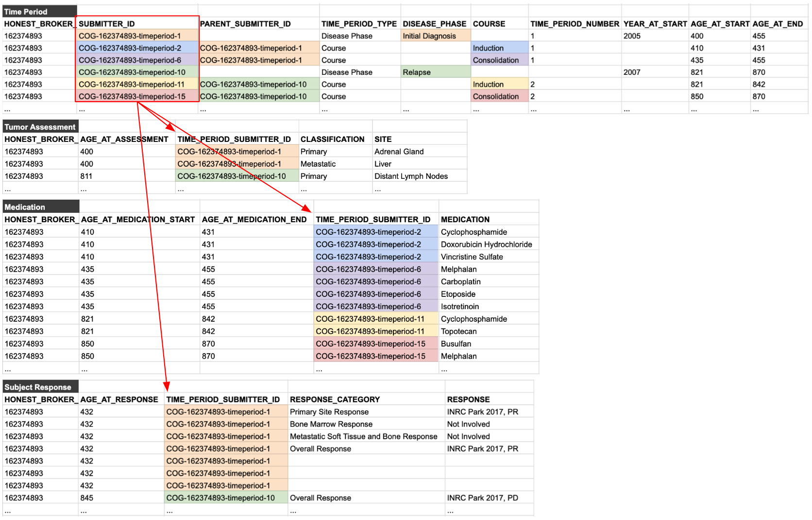This screenshot has width=812, height=520.
Task: Click the blue Induction course cell
Action: click(x=500, y=48)
